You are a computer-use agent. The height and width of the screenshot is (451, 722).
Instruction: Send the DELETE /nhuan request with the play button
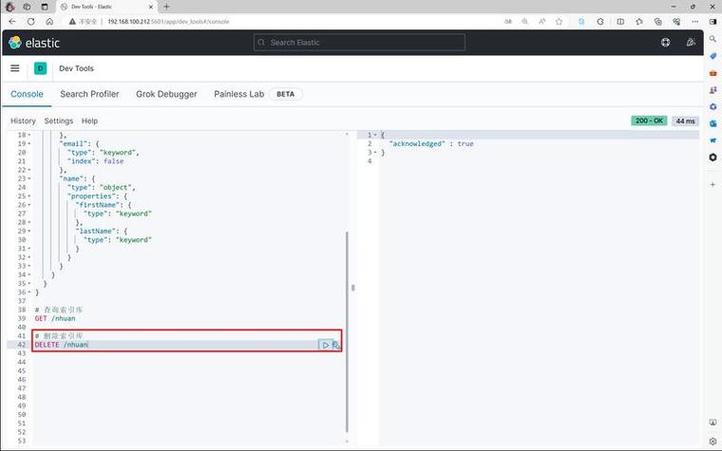pyautogui.click(x=325, y=345)
